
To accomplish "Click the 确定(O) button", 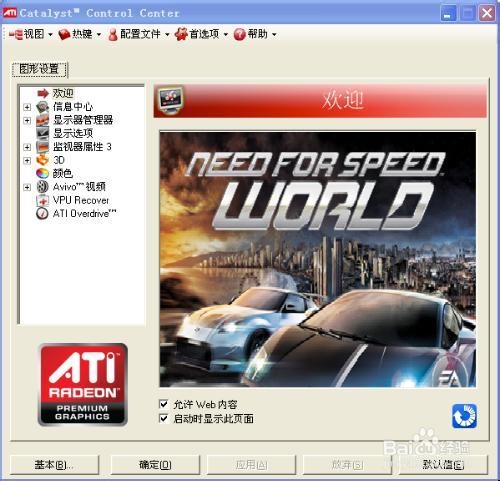I will [x=155, y=465].
